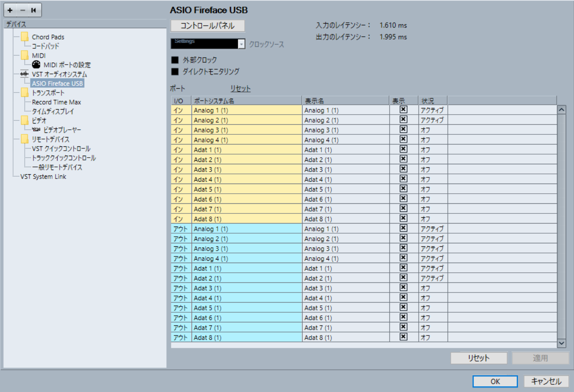Click the 状況 column header
This screenshot has width=574, height=392.
(433, 101)
